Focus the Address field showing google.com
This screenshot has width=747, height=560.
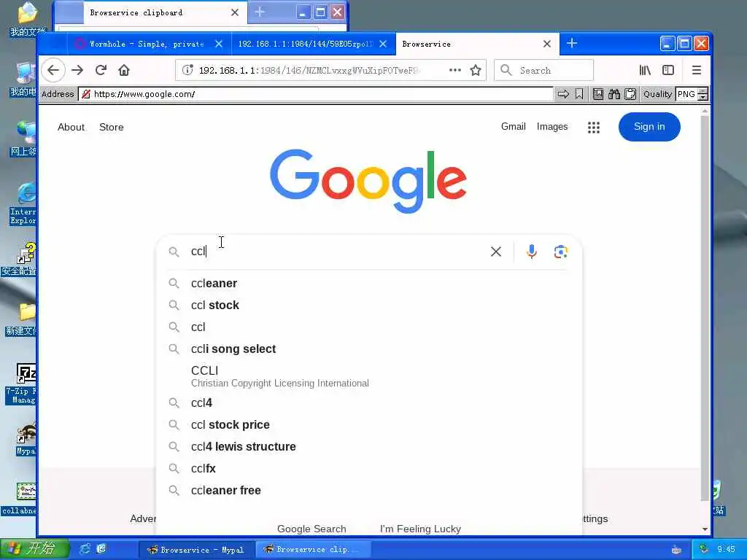(x=316, y=94)
